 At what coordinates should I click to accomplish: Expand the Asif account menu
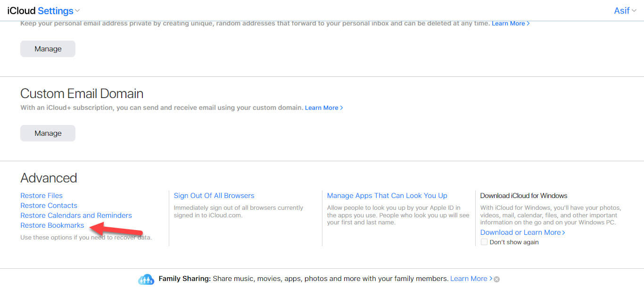tap(625, 10)
